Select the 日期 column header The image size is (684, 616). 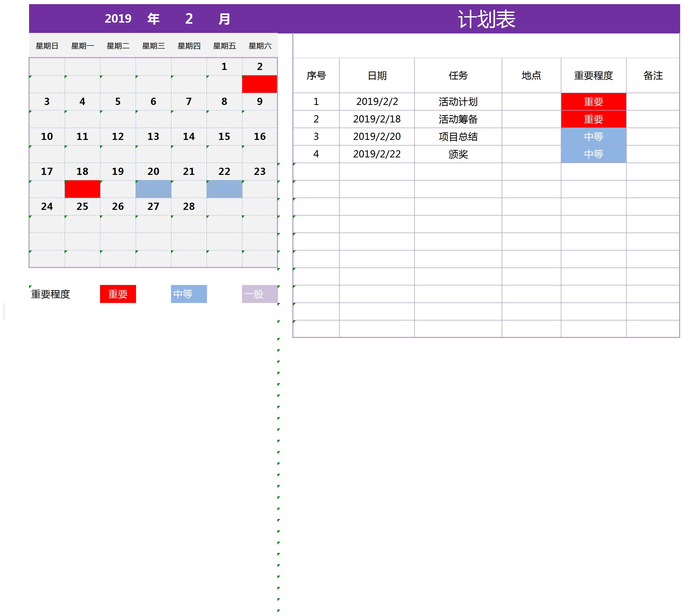(377, 75)
